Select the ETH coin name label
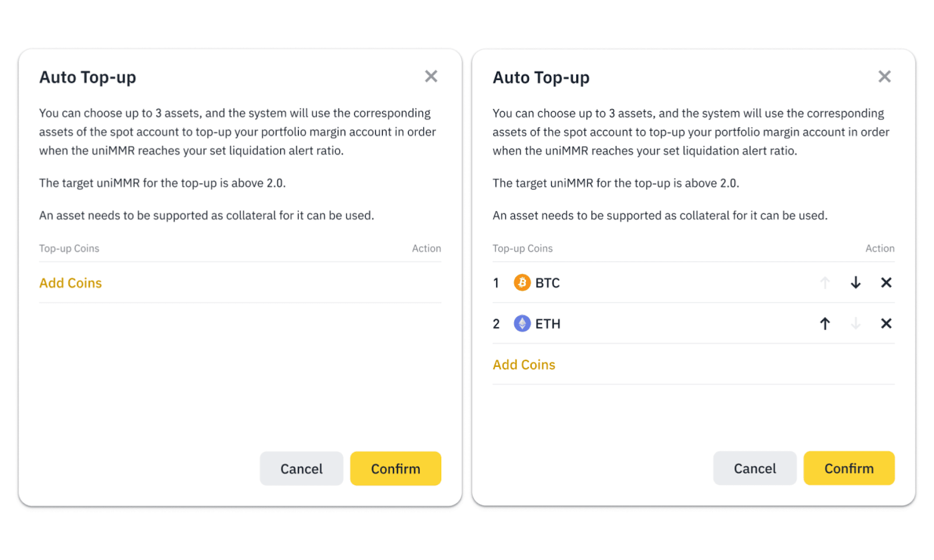This screenshot has height=560, width=934. 548,324
